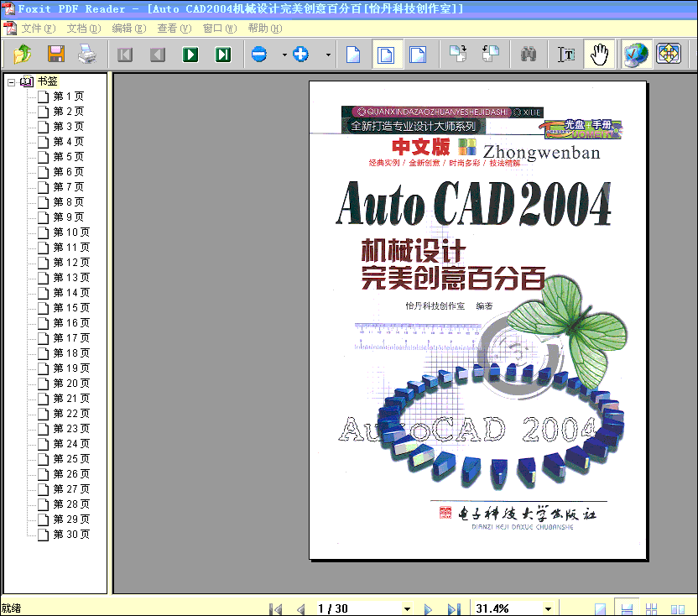
Task: Click the Save floppy disk icon
Action: (56, 55)
